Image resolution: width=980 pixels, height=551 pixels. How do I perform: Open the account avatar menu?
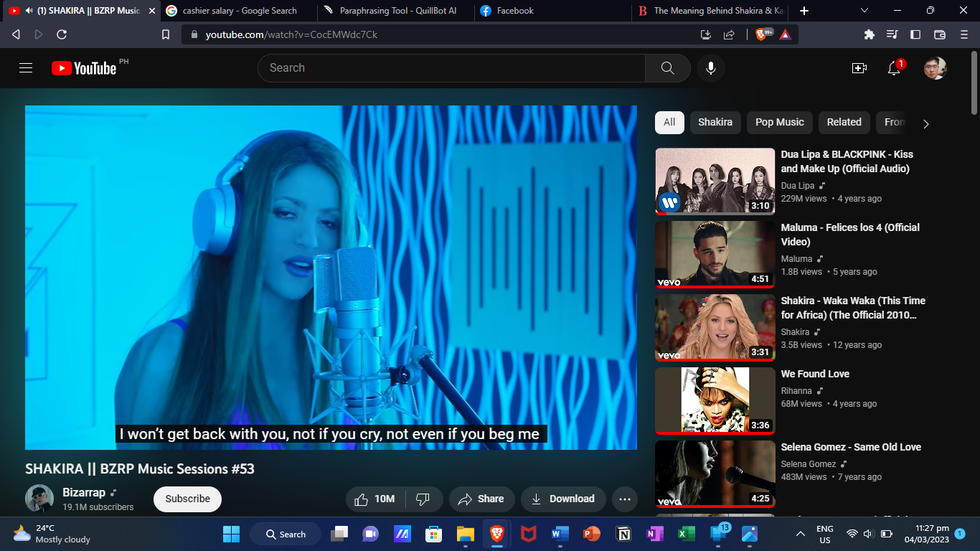[x=936, y=68]
